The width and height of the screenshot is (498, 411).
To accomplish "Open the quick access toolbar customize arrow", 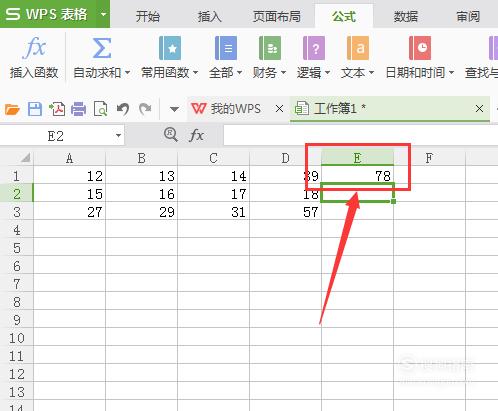I will point(174,109).
